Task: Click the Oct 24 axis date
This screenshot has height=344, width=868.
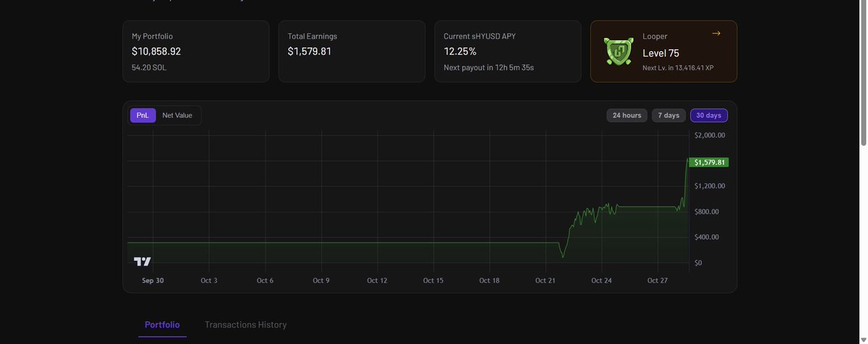Action: click(602, 280)
